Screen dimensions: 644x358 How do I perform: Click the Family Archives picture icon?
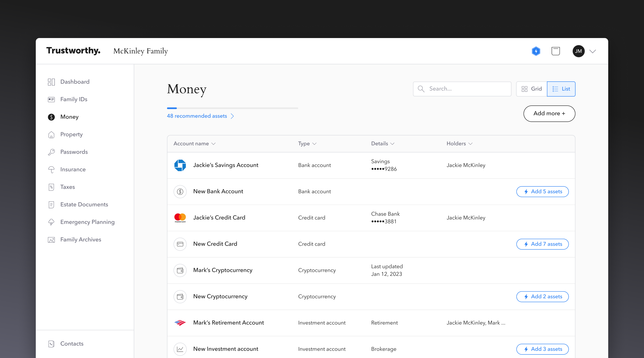(51, 240)
